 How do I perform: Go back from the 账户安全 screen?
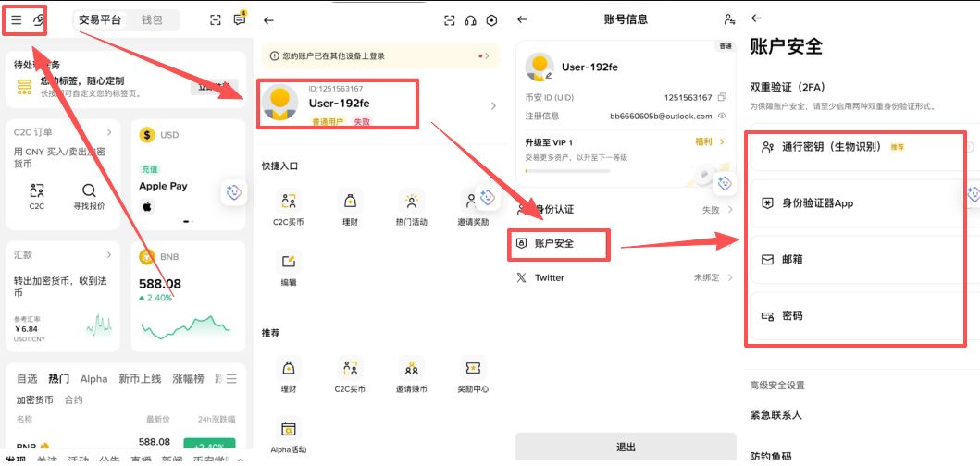coord(756,18)
